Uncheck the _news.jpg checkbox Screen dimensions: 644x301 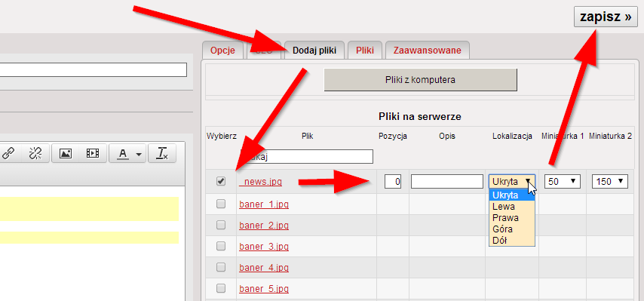[221, 181]
